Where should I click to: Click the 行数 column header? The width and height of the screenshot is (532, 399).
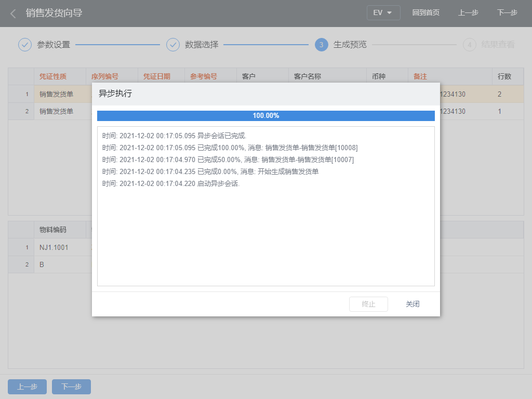pyautogui.click(x=504, y=76)
